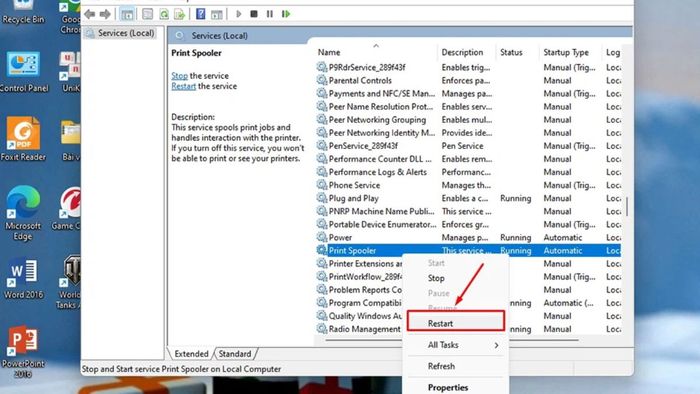Click the gear icon of Phone Service

(321, 185)
